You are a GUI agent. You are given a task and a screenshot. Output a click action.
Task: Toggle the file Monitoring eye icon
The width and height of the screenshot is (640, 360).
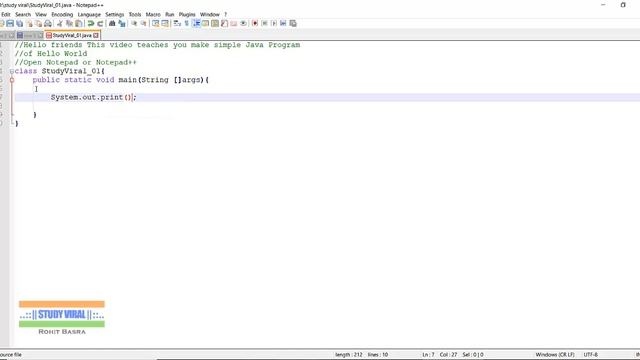244,24
